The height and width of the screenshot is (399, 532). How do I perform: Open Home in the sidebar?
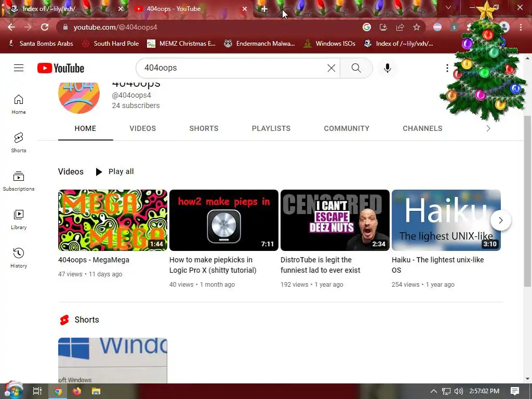click(19, 104)
